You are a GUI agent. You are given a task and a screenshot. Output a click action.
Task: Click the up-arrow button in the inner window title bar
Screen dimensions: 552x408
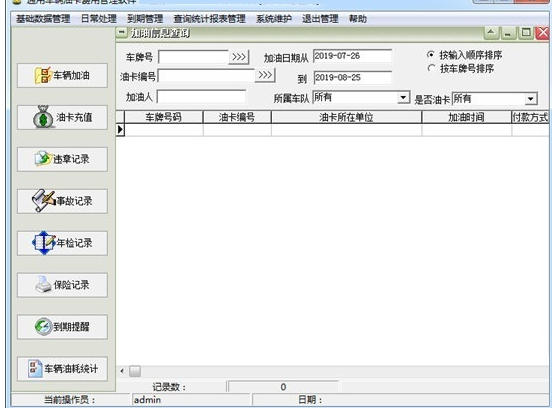coord(491,33)
